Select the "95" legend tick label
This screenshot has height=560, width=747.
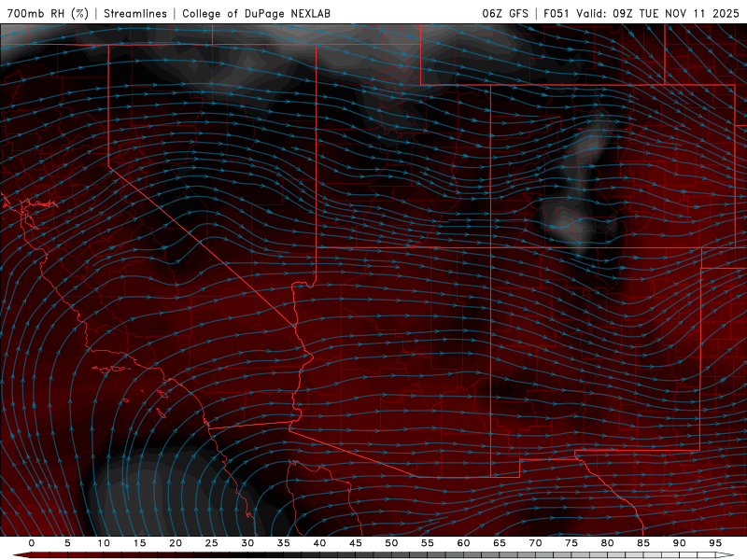pyautogui.click(x=715, y=543)
